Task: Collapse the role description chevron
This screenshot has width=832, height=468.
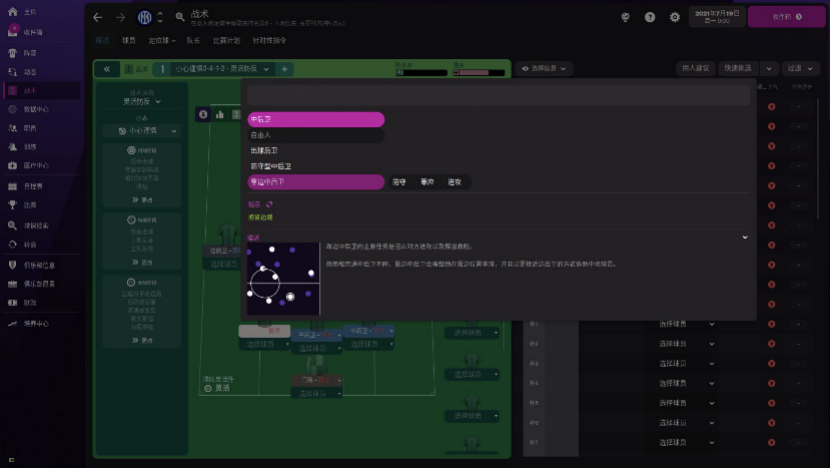Action: pos(745,237)
